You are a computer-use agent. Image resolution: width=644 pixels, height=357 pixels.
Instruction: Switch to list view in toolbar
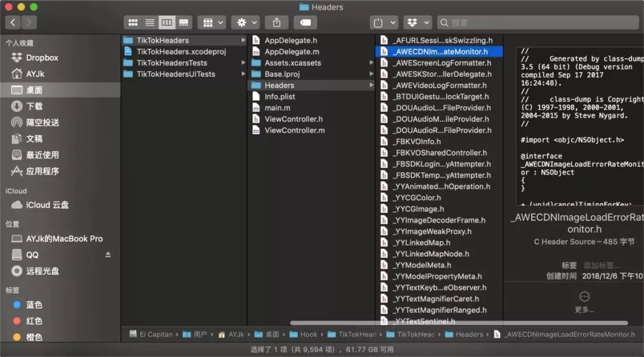[150, 23]
